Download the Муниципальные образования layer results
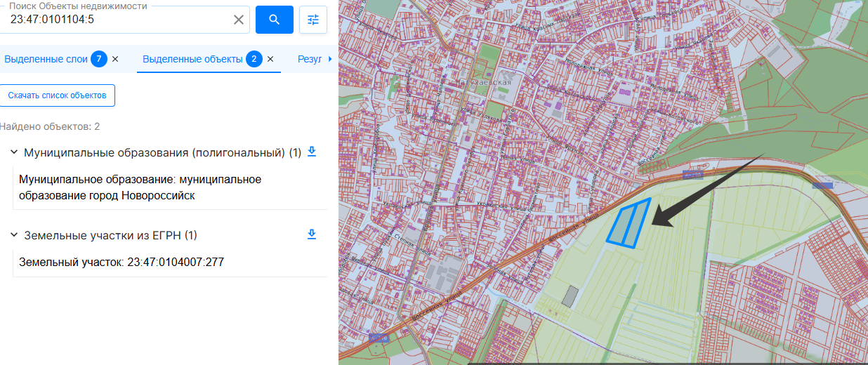 313,152
